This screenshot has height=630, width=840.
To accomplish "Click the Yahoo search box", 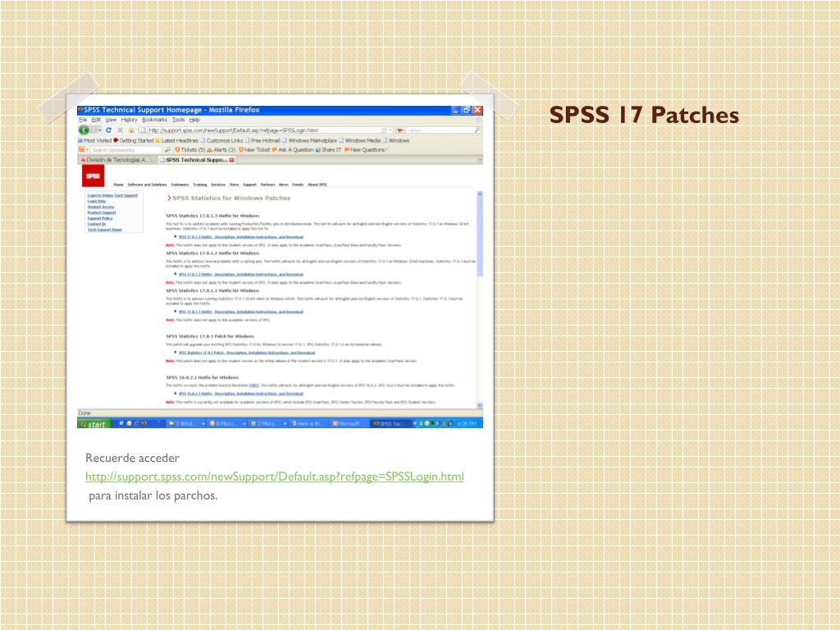I will pos(440,130).
